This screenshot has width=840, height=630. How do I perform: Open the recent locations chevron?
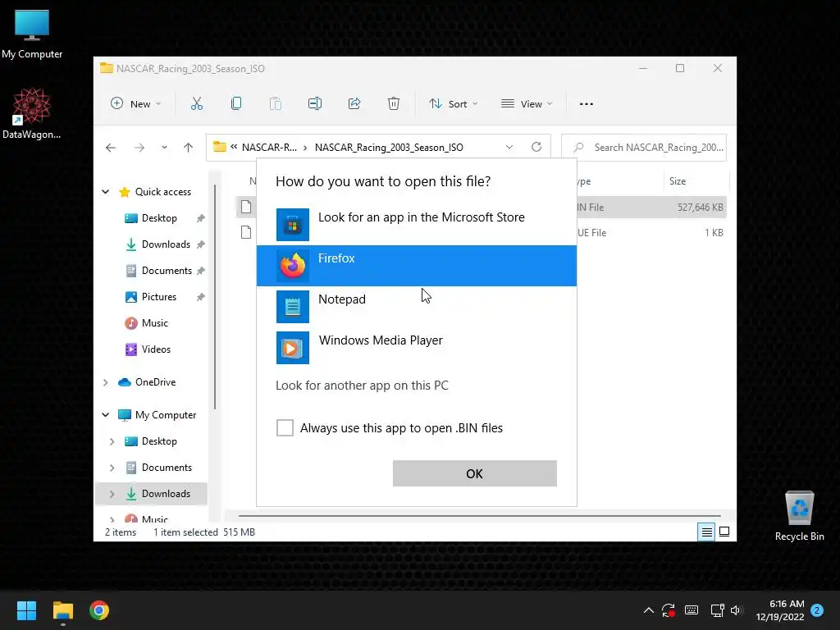[x=164, y=148]
